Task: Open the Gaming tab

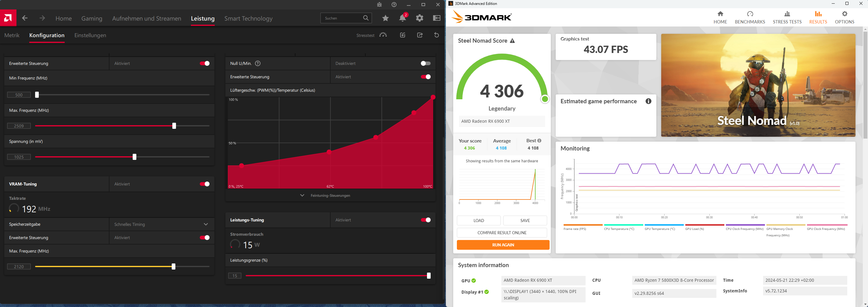Action: coord(92,19)
